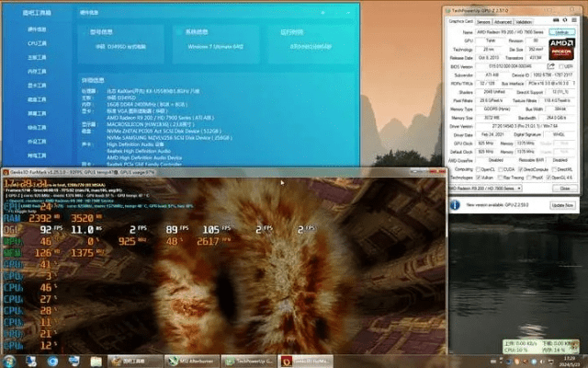Toggle the Vulkan checkbox
The height and width of the screenshot is (368, 588).
click(x=479, y=178)
